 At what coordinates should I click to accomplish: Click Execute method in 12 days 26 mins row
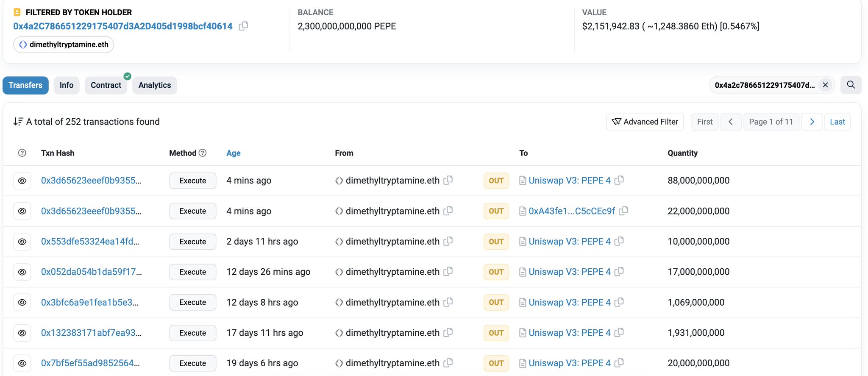pyautogui.click(x=193, y=272)
